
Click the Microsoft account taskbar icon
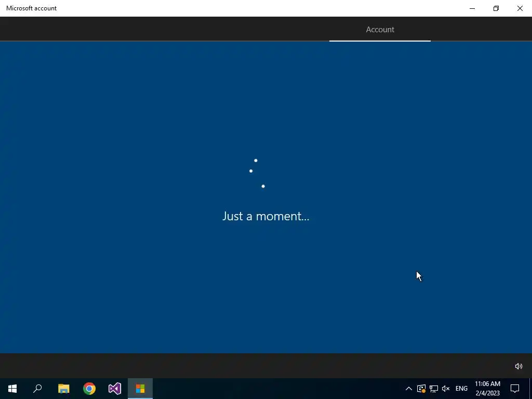tap(140, 389)
